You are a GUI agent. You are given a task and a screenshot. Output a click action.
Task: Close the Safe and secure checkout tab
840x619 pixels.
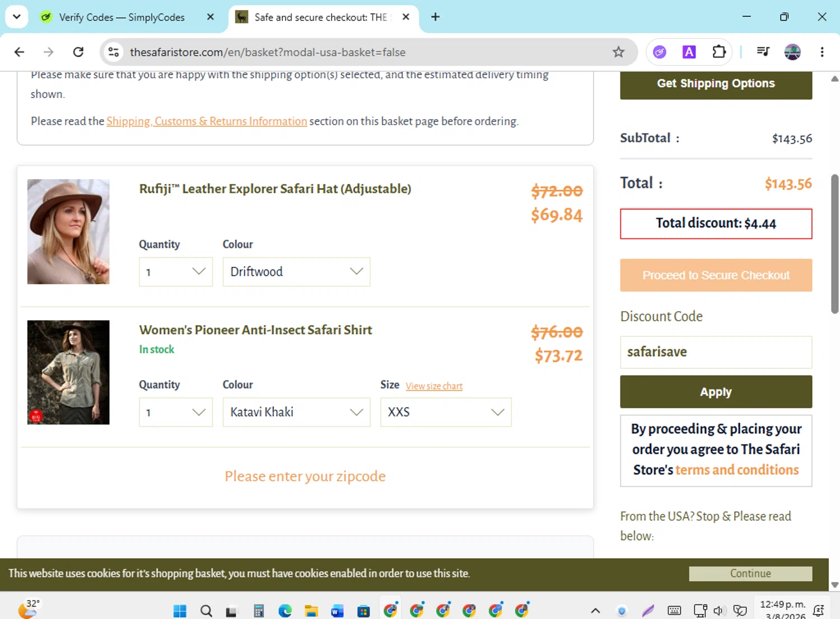(406, 17)
